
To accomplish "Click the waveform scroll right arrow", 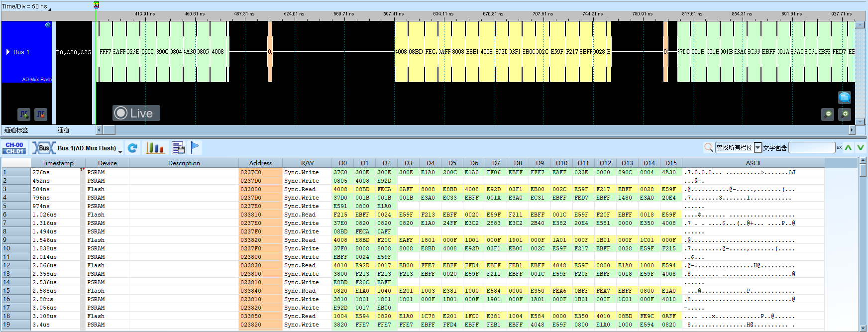I will click(x=852, y=130).
